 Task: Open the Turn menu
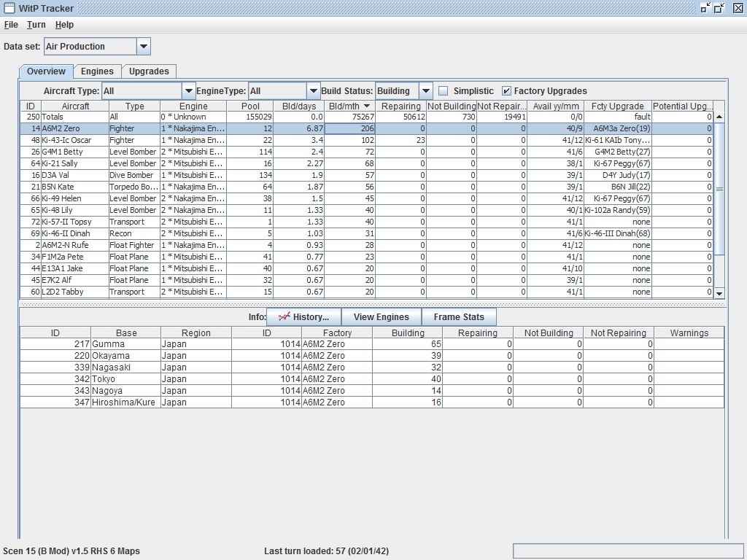[36, 25]
